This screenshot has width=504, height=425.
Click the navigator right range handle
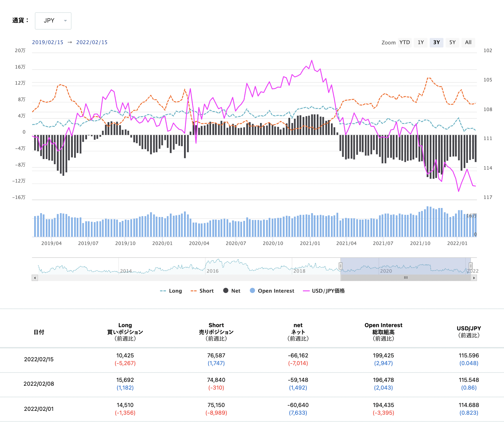(470, 266)
